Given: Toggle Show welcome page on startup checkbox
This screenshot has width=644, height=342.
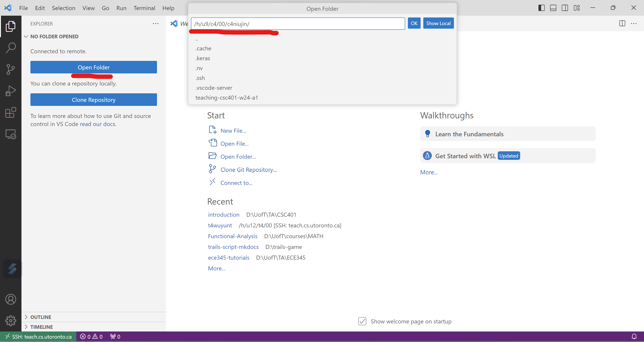Looking at the screenshot, I should click(362, 321).
